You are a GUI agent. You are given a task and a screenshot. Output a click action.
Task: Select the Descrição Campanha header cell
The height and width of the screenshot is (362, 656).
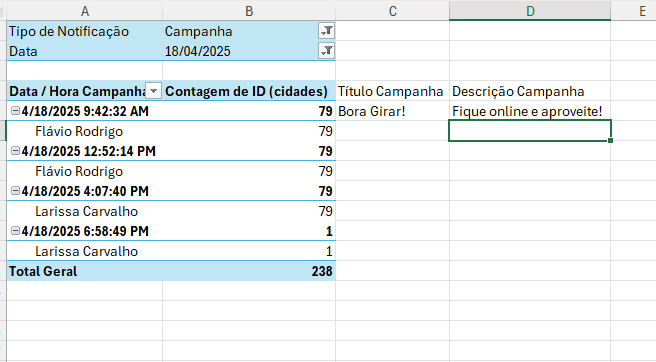(x=530, y=91)
